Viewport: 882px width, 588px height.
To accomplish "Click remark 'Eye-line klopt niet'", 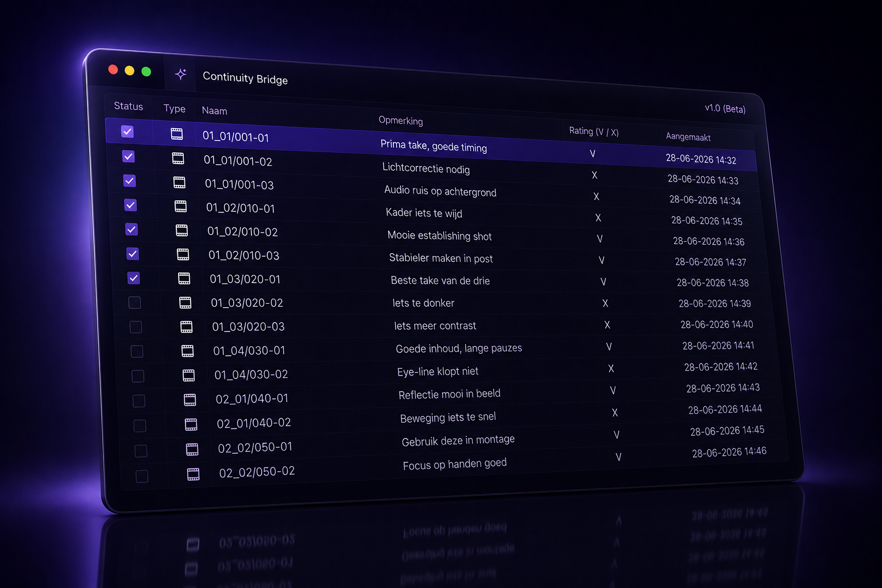I will point(438,372).
